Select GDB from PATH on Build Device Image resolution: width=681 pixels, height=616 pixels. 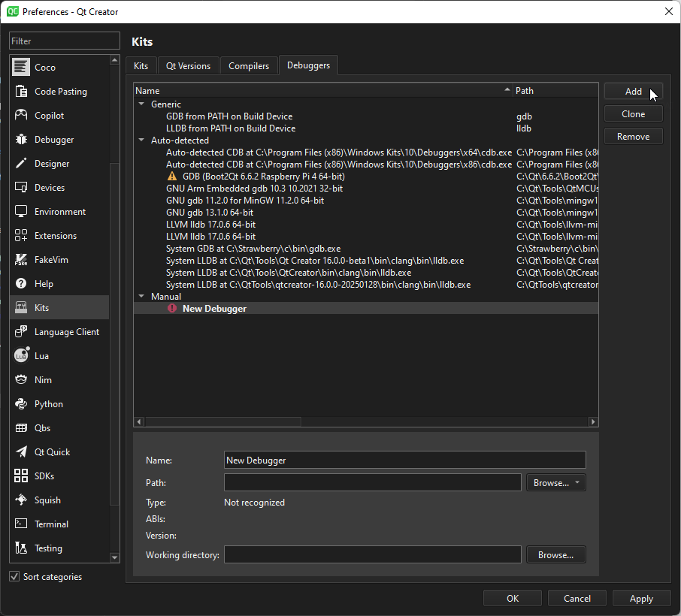[x=366, y=116]
